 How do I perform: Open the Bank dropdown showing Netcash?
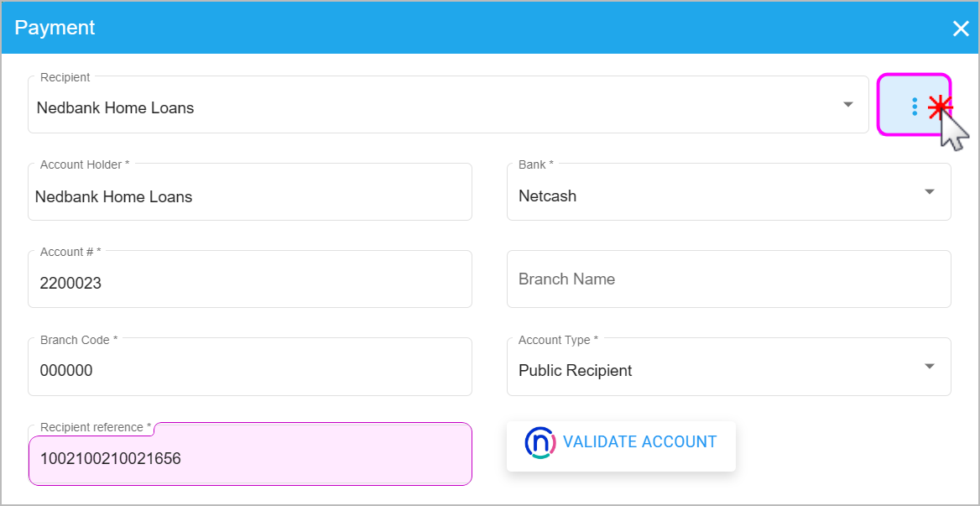pyautogui.click(x=729, y=192)
